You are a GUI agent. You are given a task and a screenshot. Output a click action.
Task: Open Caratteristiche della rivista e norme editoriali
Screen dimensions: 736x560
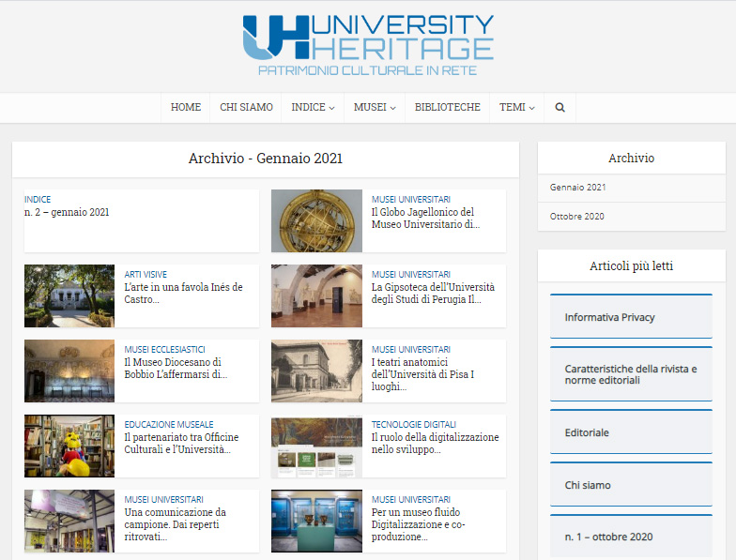pos(631,373)
